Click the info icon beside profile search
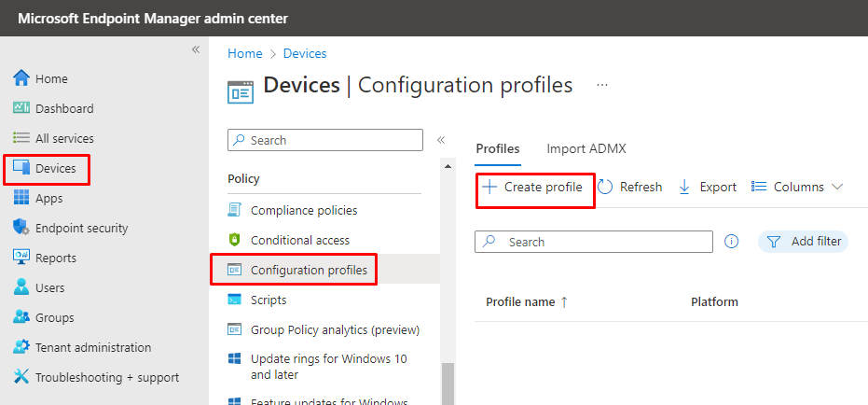 [732, 242]
